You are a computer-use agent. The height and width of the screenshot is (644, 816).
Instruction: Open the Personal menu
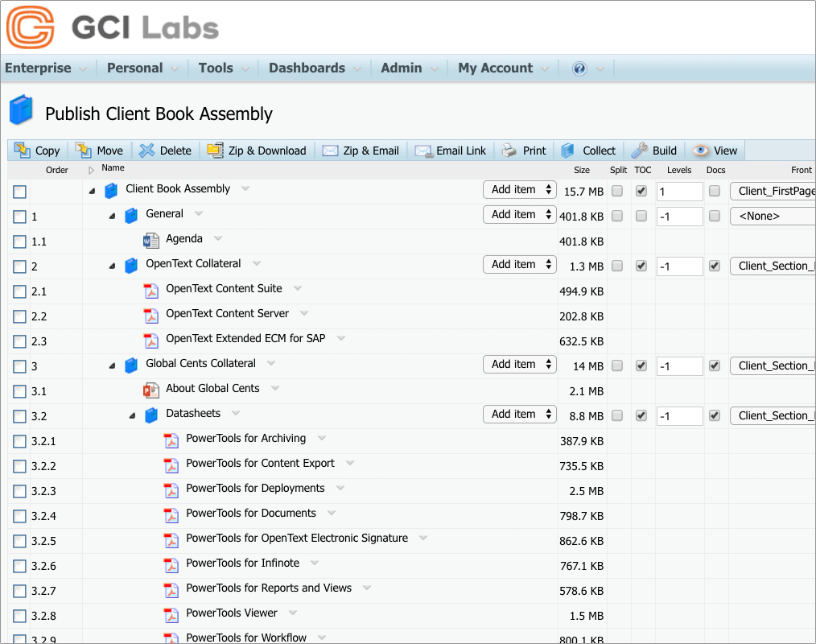pyautogui.click(x=142, y=68)
